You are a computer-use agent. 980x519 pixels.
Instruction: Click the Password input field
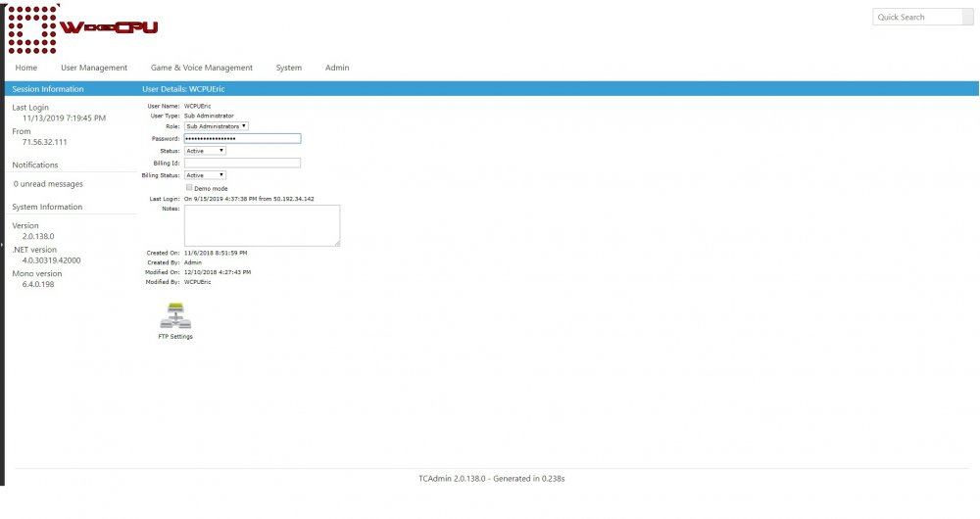(x=242, y=139)
